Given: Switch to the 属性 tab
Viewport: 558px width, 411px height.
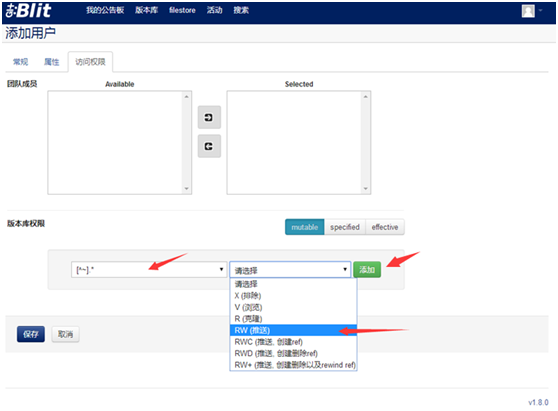Looking at the screenshot, I should [52, 62].
